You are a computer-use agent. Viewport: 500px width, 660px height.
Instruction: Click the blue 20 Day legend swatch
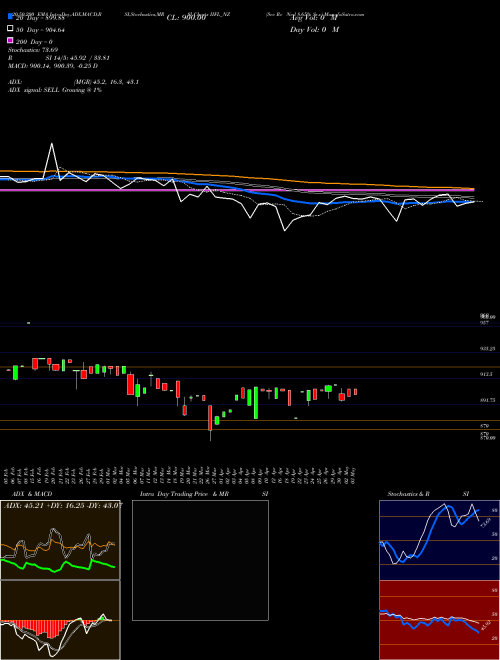10,16
